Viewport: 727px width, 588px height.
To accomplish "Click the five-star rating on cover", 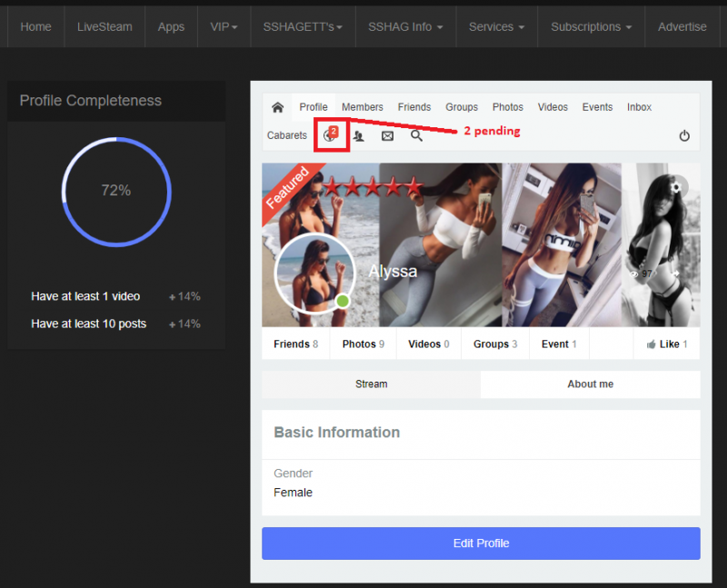I will (373, 186).
